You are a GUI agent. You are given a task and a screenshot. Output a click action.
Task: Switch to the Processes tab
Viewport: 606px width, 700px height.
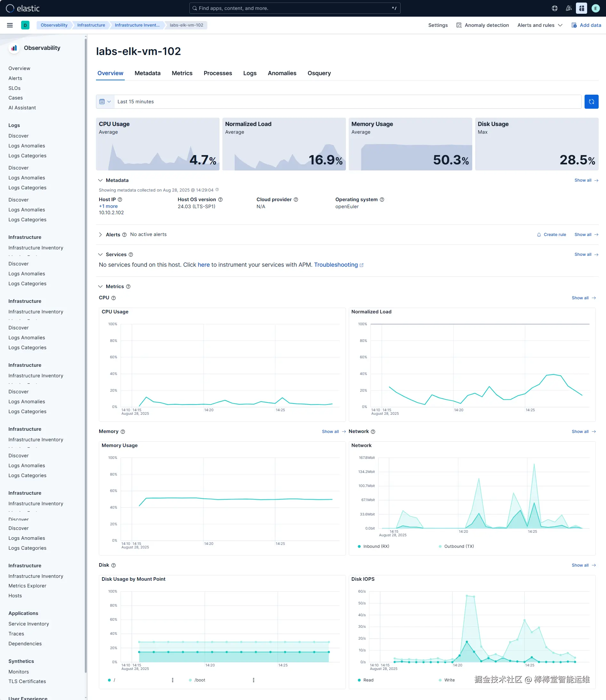pos(218,73)
